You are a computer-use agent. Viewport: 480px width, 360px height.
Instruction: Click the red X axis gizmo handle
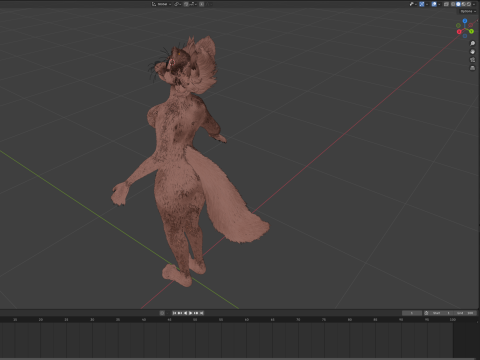[x=459, y=32]
